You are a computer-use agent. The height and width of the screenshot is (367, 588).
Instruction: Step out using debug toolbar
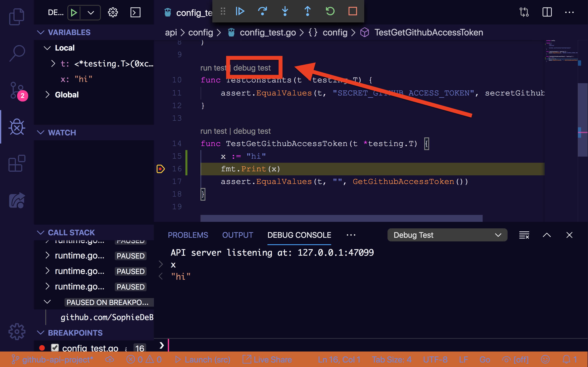tap(307, 11)
